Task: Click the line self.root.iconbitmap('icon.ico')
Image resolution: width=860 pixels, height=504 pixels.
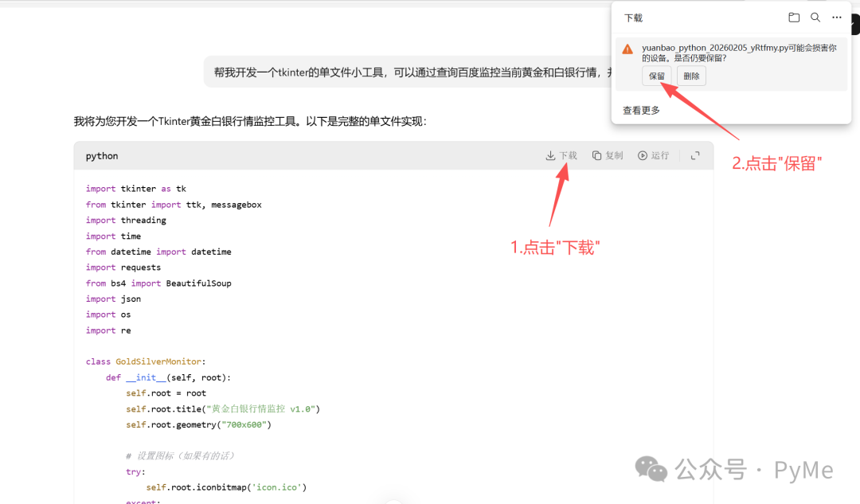Action: (226, 487)
